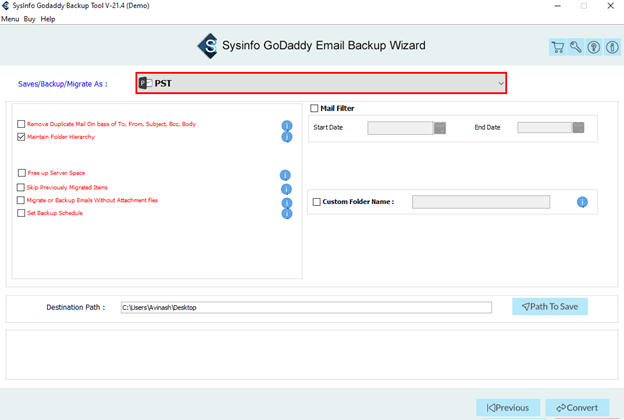Enable Remove Duplicate Mail checkbox

[21, 124]
